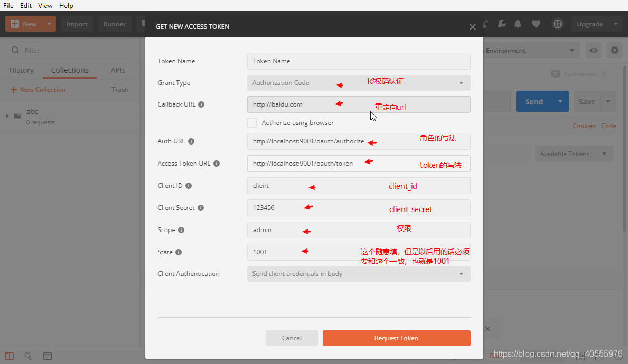Open the Client Authentication dropdown
628x364 pixels.
click(x=359, y=274)
